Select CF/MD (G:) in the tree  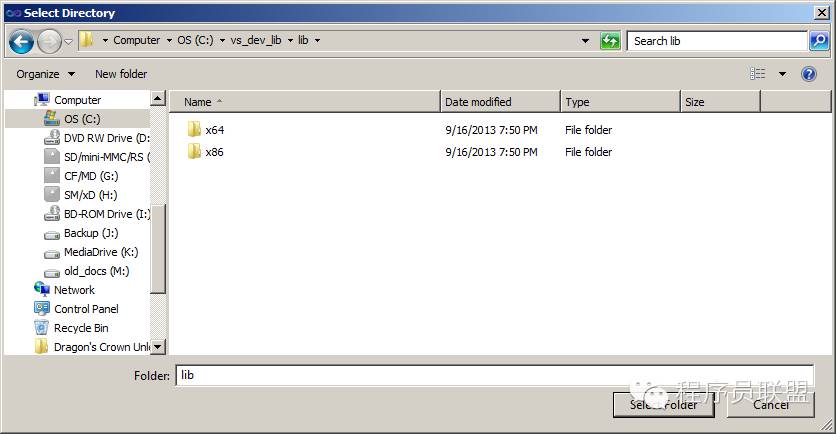91,176
